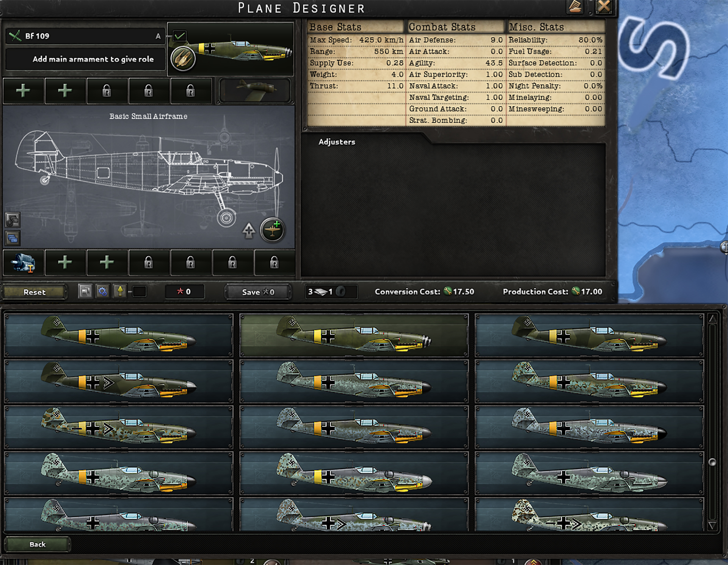The width and height of the screenshot is (728, 565).
Task: Open the 3D plane model preview thumbnail
Action: coord(255,90)
